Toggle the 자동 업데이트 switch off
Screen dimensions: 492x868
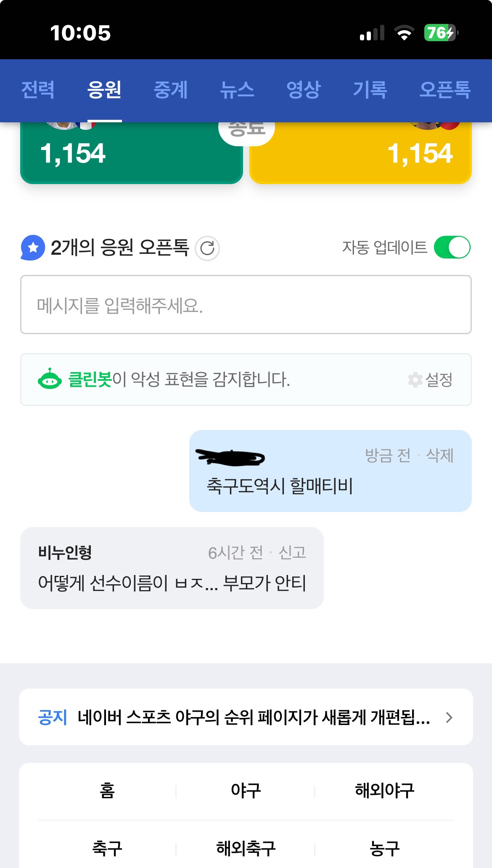[x=452, y=247]
